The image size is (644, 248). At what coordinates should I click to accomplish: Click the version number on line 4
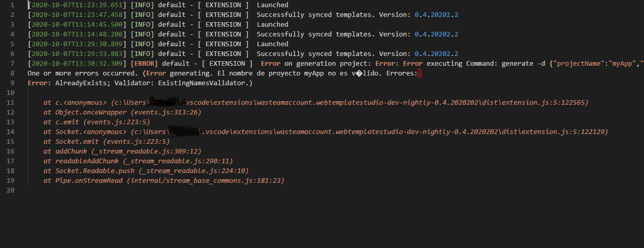pyautogui.click(x=436, y=34)
